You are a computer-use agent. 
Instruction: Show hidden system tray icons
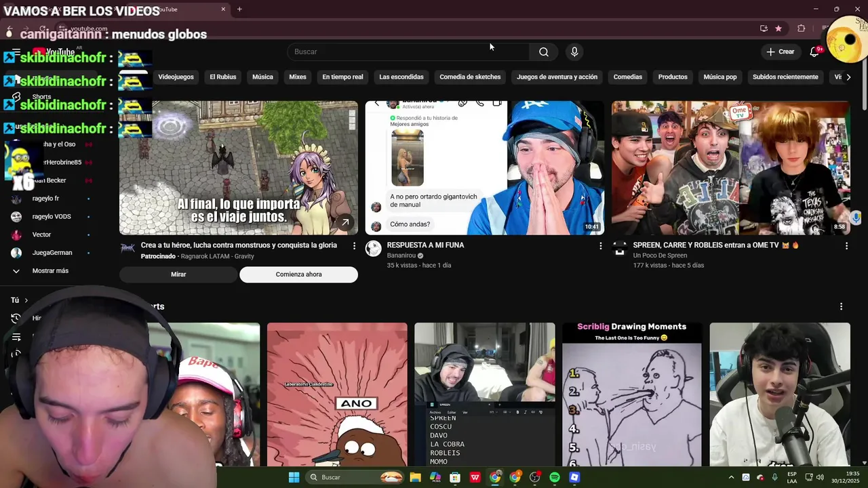click(731, 477)
